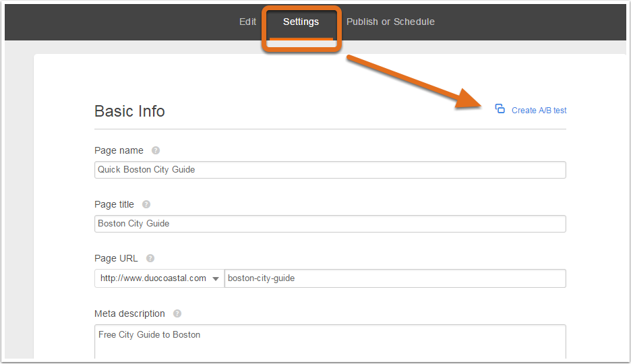Click the Create A/B test link
Viewport: 631px width, 364px height.
tap(539, 111)
